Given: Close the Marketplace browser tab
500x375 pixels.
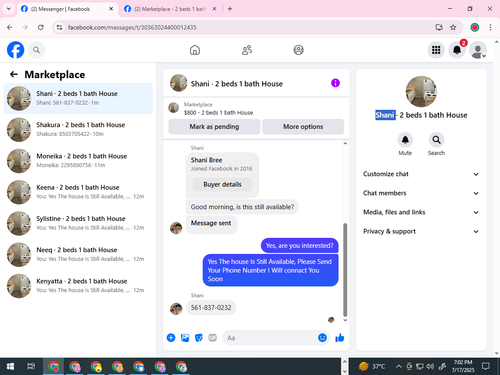Looking at the screenshot, I should point(214,9).
